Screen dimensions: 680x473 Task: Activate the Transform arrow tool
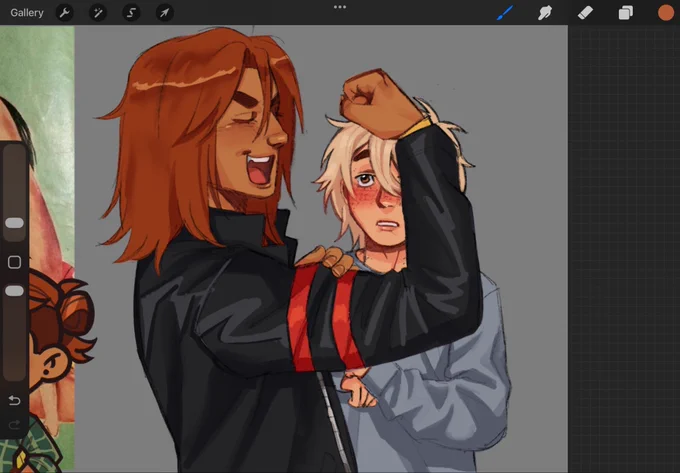[x=164, y=13]
